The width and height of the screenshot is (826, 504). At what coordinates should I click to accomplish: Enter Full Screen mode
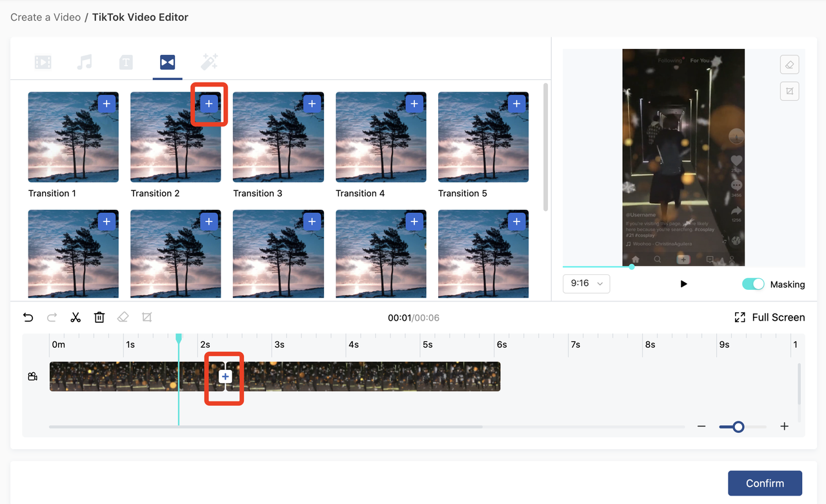(x=770, y=318)
